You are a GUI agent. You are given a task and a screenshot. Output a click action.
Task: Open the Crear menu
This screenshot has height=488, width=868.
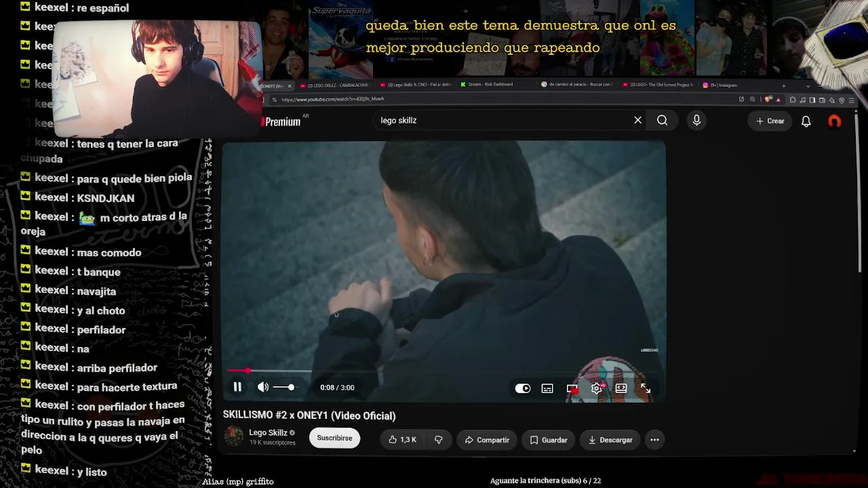[770, 121]
